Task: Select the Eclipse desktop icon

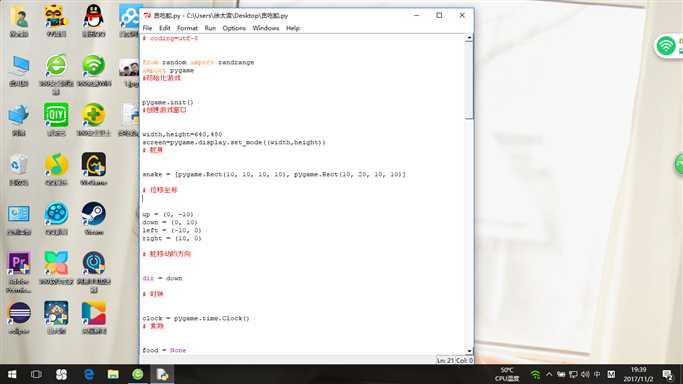Action: pos(19,318)
